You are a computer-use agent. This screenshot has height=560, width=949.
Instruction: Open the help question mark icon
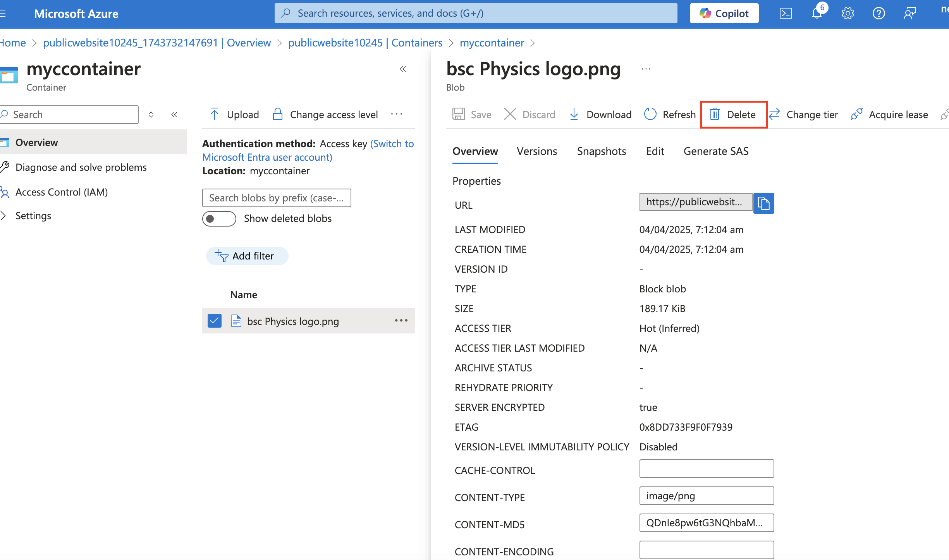click(x=879, y=14)
